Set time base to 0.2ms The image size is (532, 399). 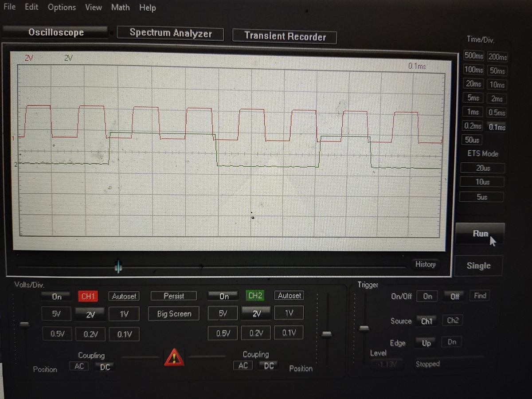[x=473, y=126]
